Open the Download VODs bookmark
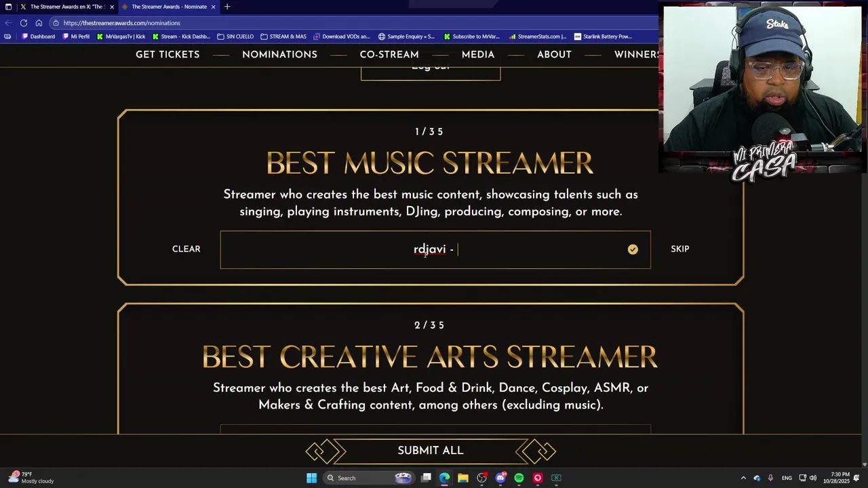Screen dimensions: 868x488 (x=342, y=37)
